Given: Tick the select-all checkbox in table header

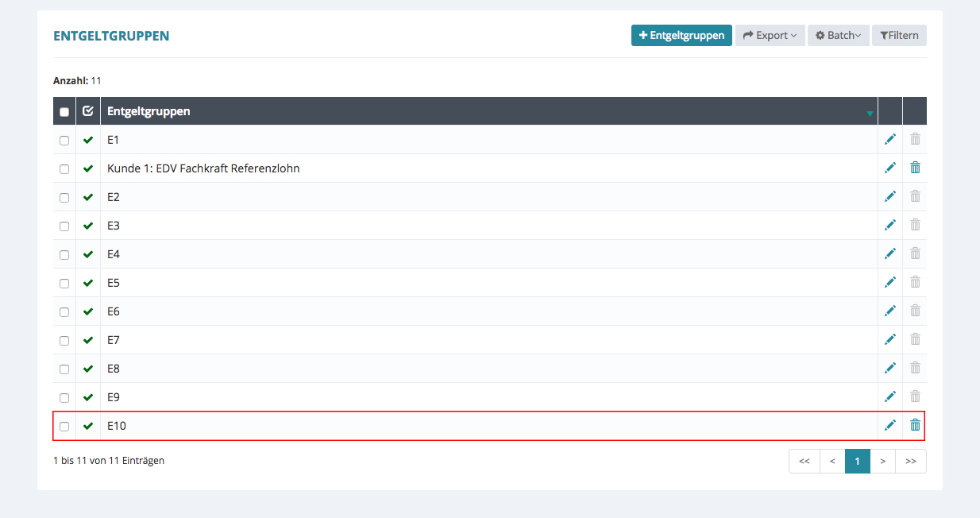Looking at the screenshot, I should 64,112.
